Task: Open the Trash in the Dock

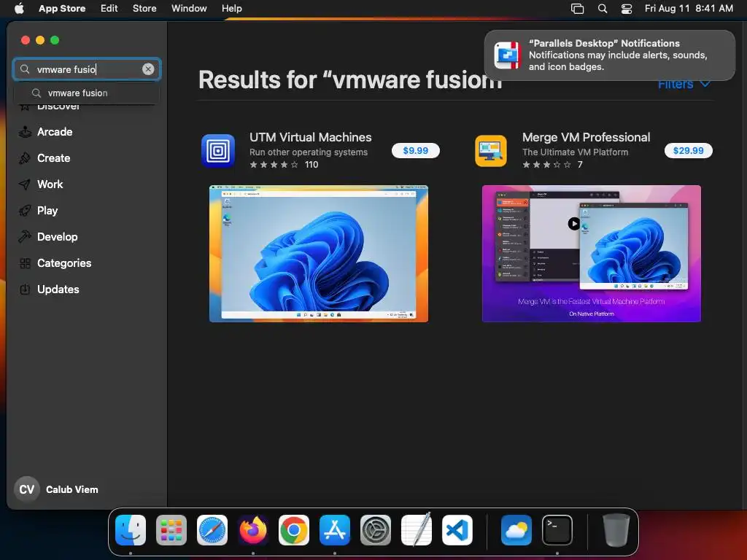Action: [x=616, y=530]
